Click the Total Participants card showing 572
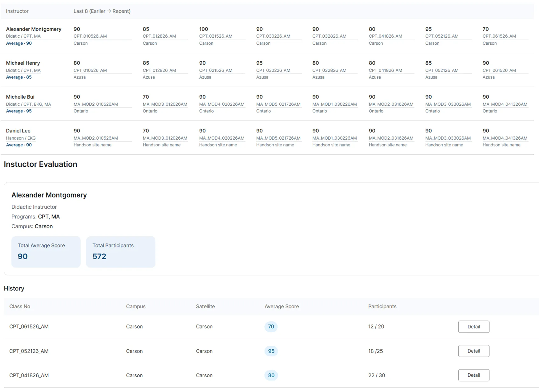Screen dimensions: 539x392 (121, 252)
